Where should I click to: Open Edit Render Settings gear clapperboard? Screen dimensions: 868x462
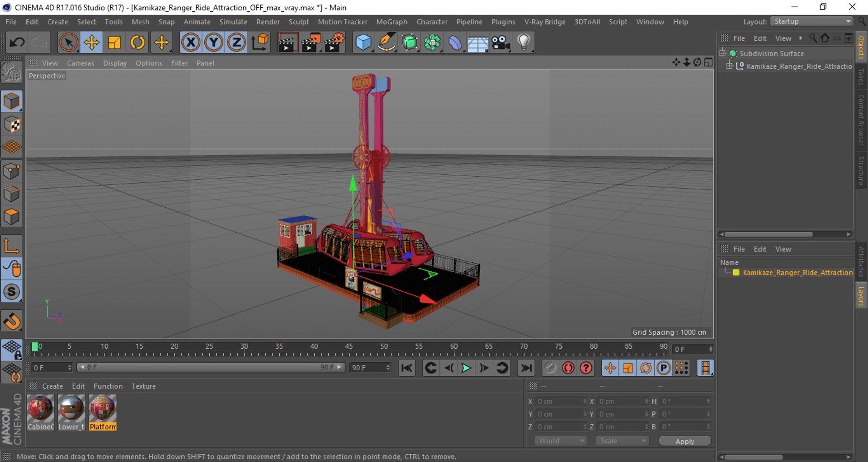coord(335,42)
